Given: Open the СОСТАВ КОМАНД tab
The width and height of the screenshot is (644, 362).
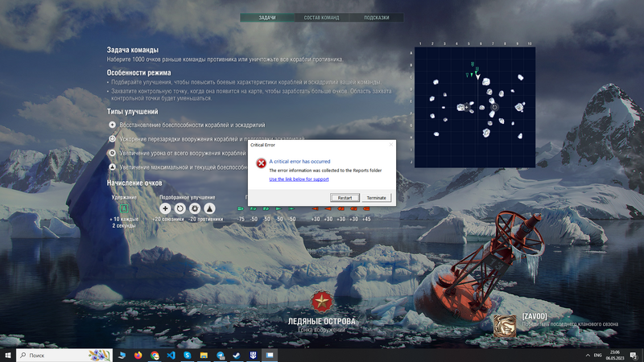Looking at the screenshot, I should click(321, 18).
